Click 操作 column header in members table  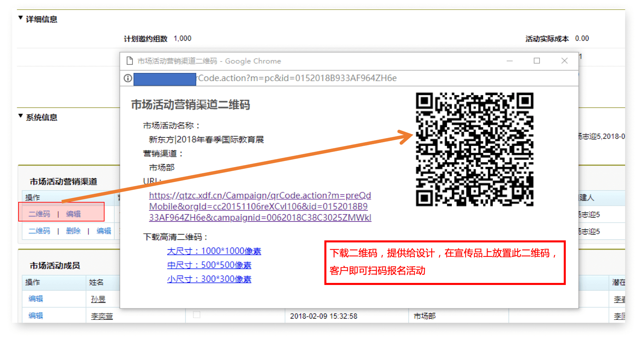32,282
